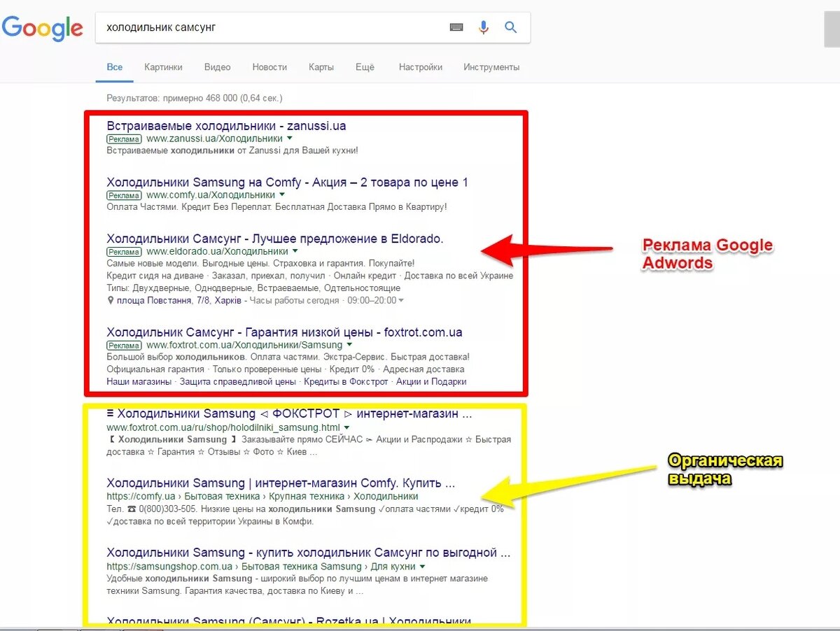Click the Реклама badge beside www.comfy.ua
The image size is (840, 631).
[x=124, y=195]
